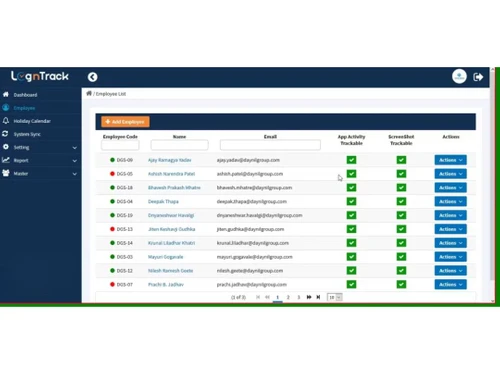Click the Add Employee button
This screenshot has width=500, height=375.
pyautogui.click(x=125, y=122)
